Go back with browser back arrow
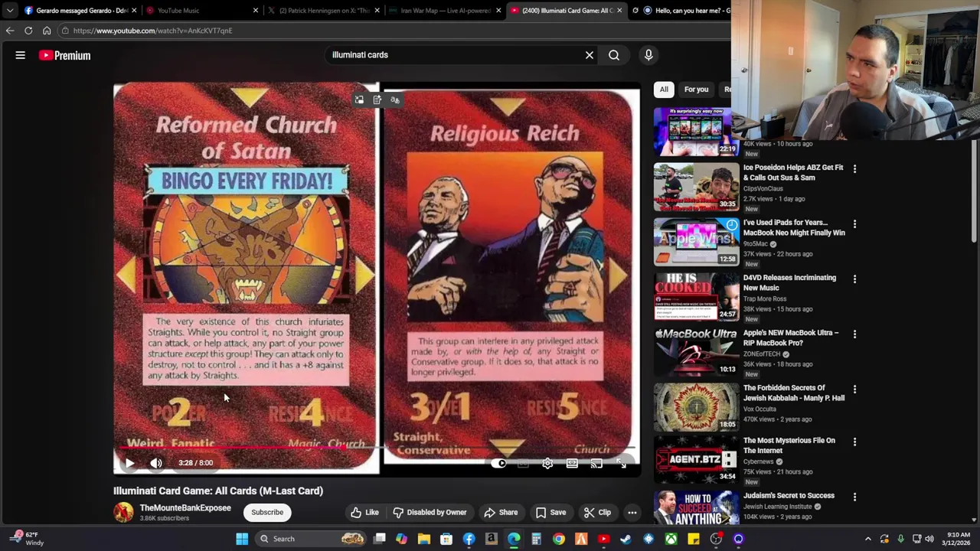 tap(10, 31)
